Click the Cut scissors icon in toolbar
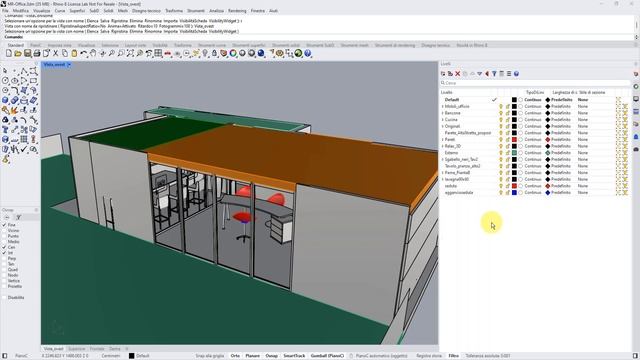640x360 pixels. click(56, 53)
